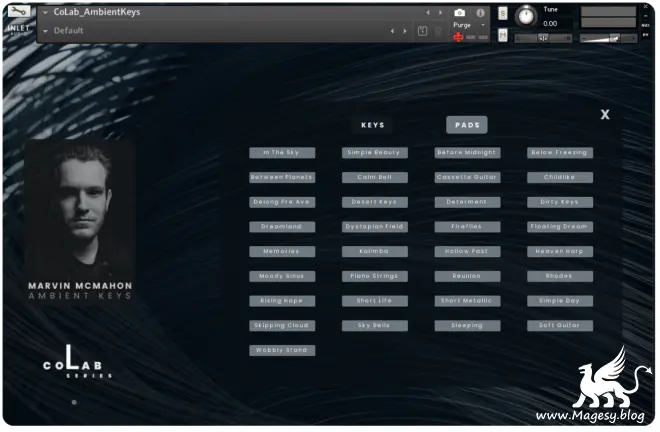This screenshot has height=432, width=660.
Task: Select the Short Metallic preset
Action: coord(467,301)
